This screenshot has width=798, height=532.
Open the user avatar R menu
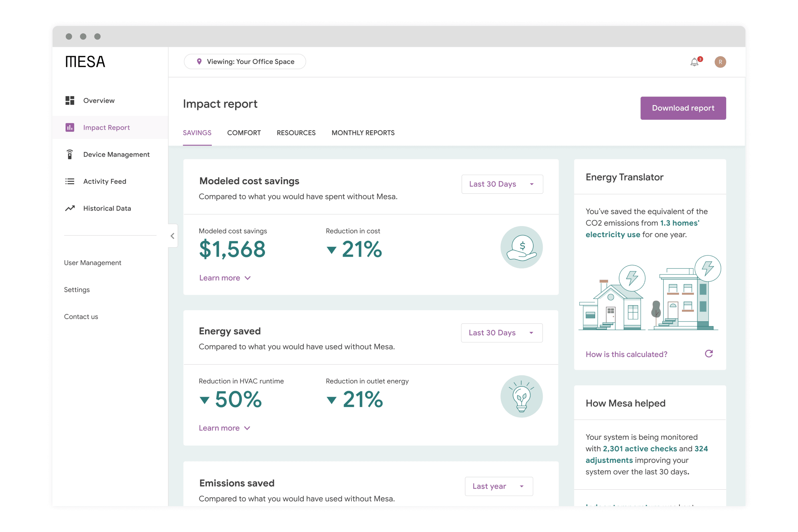point(720,62)
